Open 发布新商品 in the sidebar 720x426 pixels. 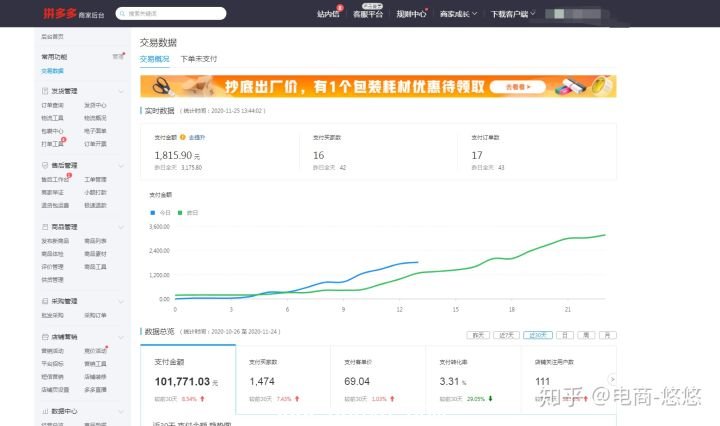point(55,241)
